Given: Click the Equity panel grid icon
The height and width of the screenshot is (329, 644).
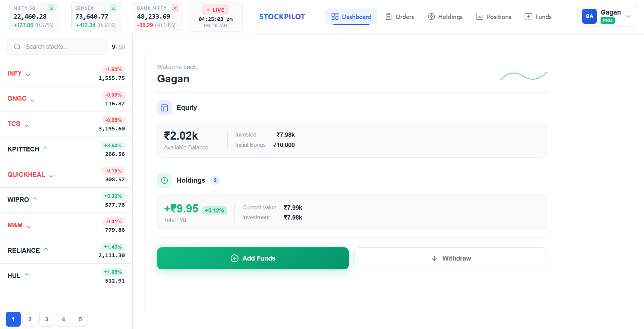Looking at the screenshot, I should (x=165, y=107).
